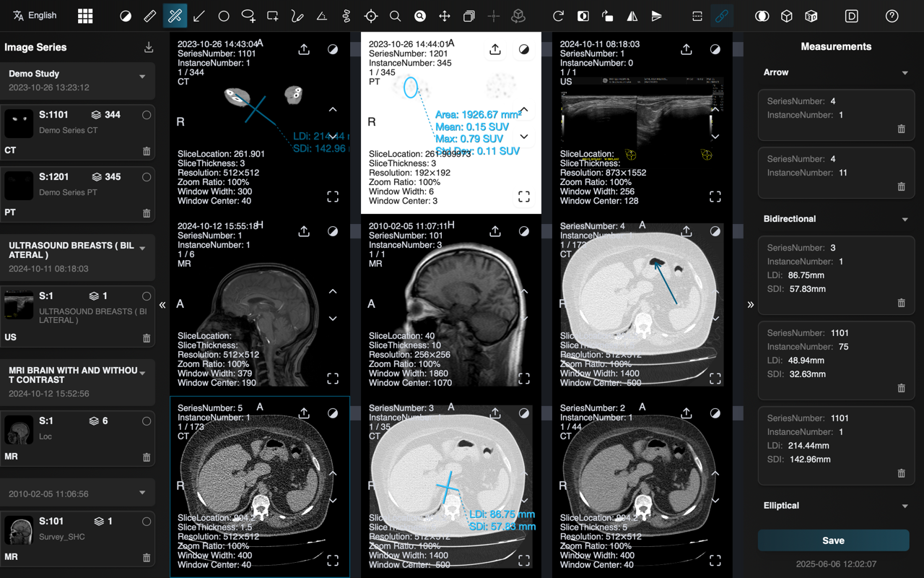Flip the image horizontally
Image resolution: width=924 pixels, height=578 pixels.
coord(632,15)
